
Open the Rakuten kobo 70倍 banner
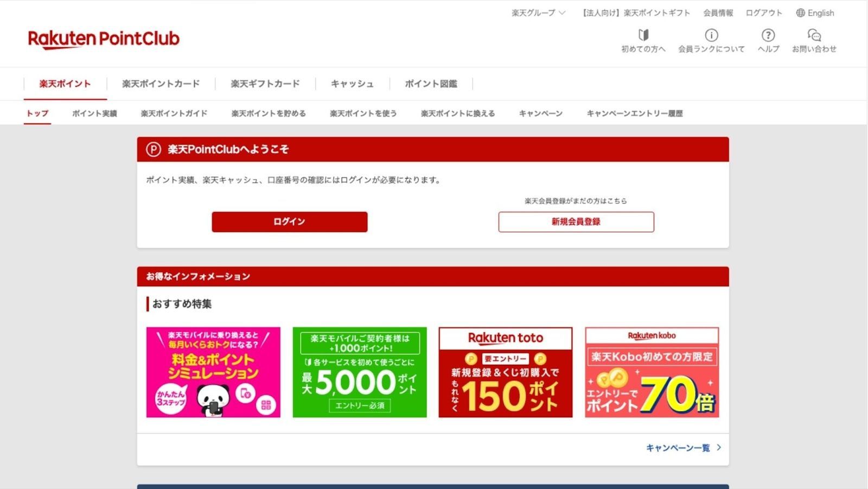click(652, 372)
